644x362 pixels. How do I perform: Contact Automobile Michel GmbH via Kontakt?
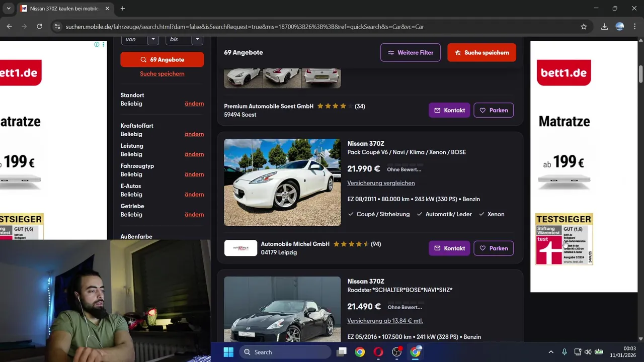[x=449, y=248]
